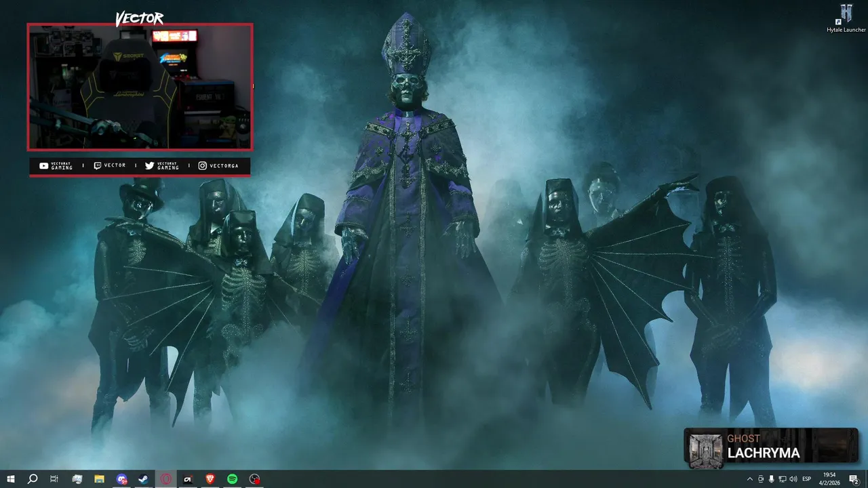Open the black and red taskbar app next to Opera
This screenshot has width=868, height=488.
pyautogui.click(x=188, y=479)
